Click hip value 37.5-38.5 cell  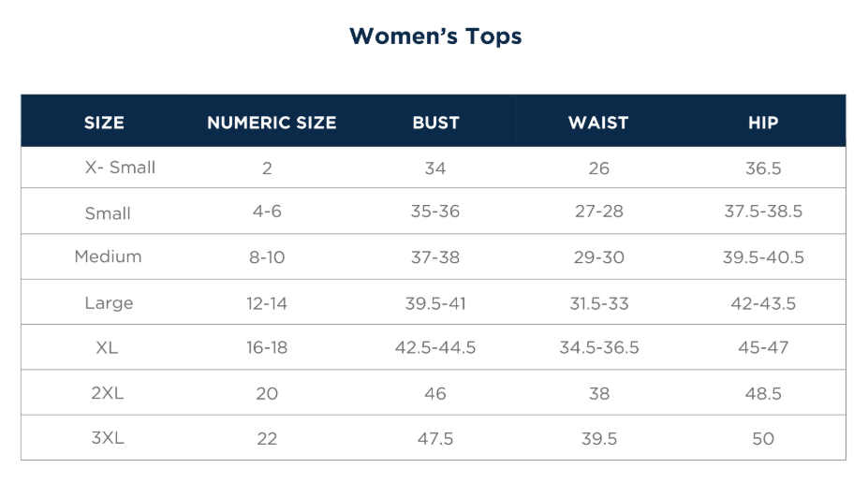[x=763, y=211]
